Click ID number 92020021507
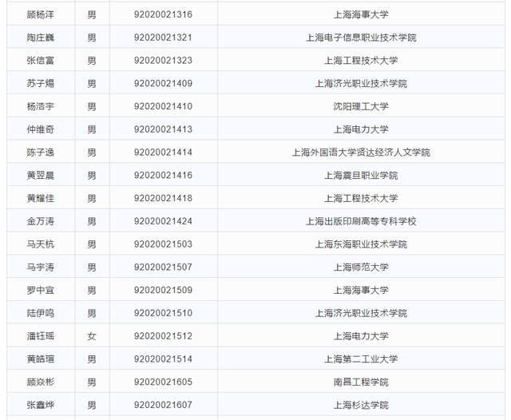 click(163, 267)
